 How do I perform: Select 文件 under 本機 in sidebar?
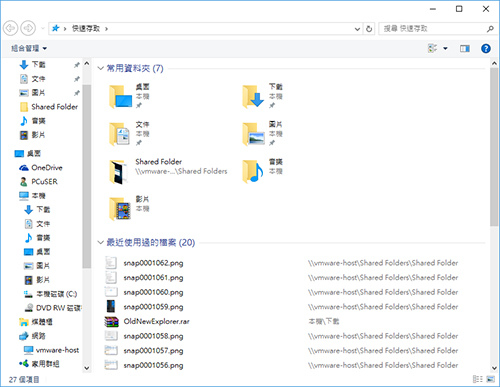[37, 224]
